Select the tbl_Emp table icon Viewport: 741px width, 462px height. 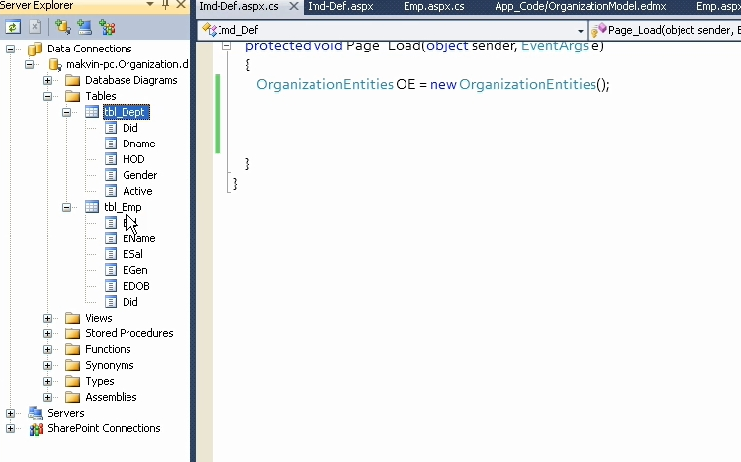click(92, 207)
